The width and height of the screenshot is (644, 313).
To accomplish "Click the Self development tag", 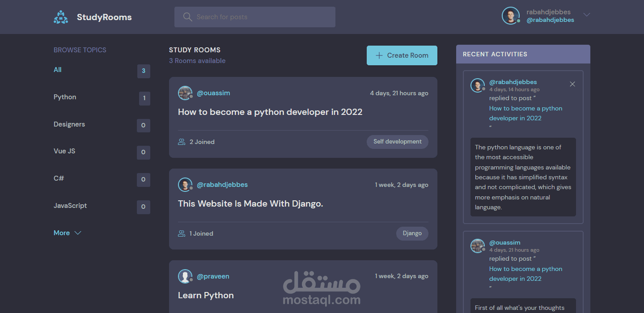I will 397,141.
